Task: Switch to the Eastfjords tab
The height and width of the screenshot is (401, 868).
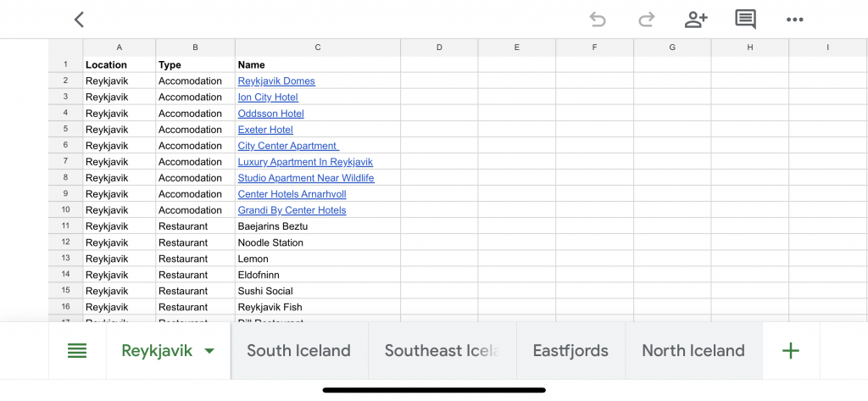Action: [x=570, y=351]
